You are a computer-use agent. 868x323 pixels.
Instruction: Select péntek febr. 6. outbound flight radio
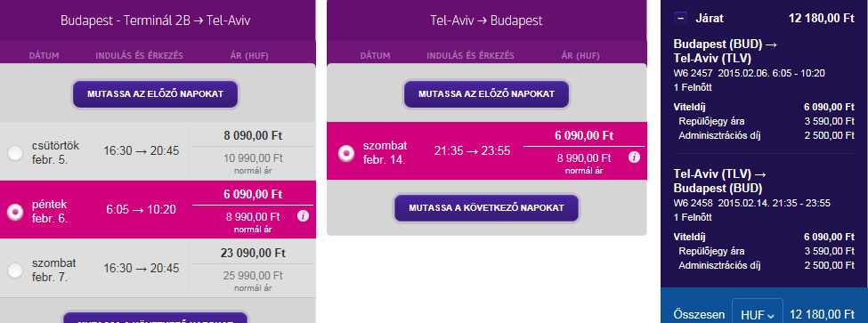15,211
